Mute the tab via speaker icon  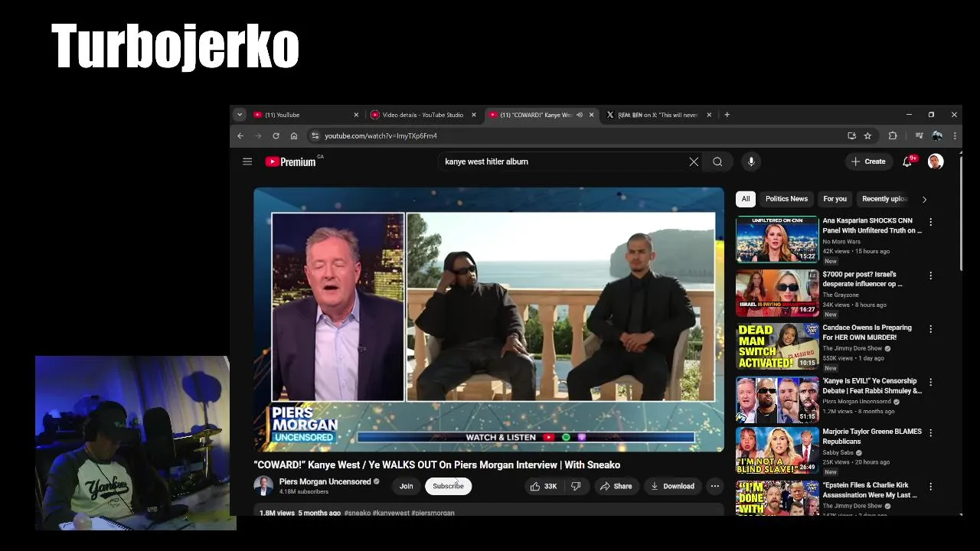click(x=580, y=115)
